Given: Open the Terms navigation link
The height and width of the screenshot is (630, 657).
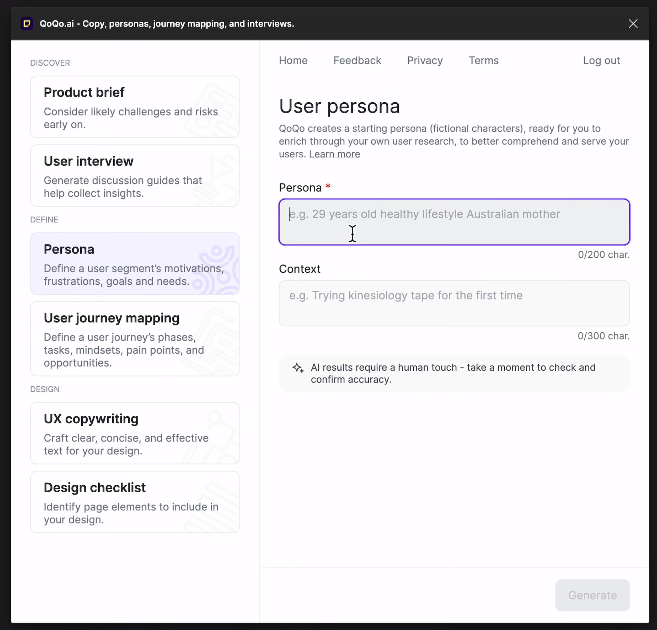Looking at the screenshot, I should pos(484,60).
